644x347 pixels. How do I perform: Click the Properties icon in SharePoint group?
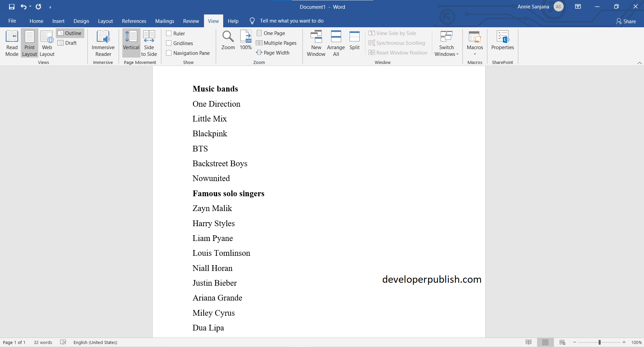pos(502,40)
